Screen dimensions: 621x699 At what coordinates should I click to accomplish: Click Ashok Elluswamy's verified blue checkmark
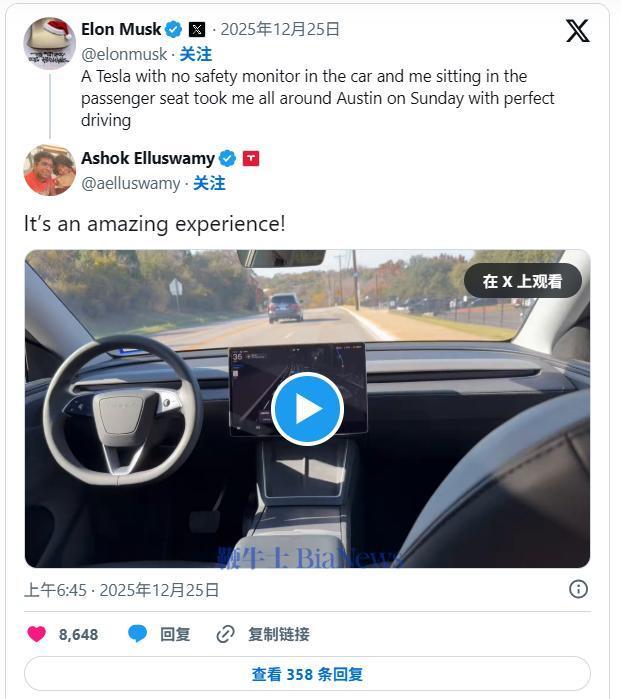pos(227,158)
